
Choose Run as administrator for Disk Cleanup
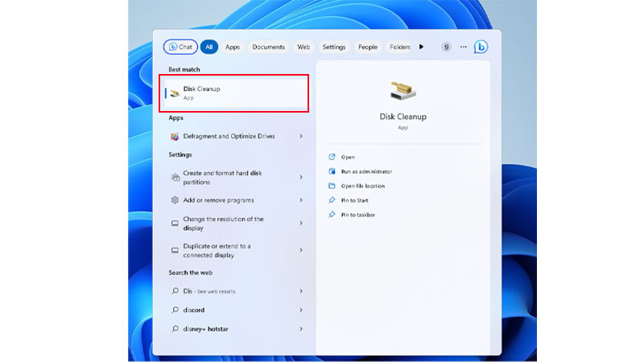tap(366, 171)
